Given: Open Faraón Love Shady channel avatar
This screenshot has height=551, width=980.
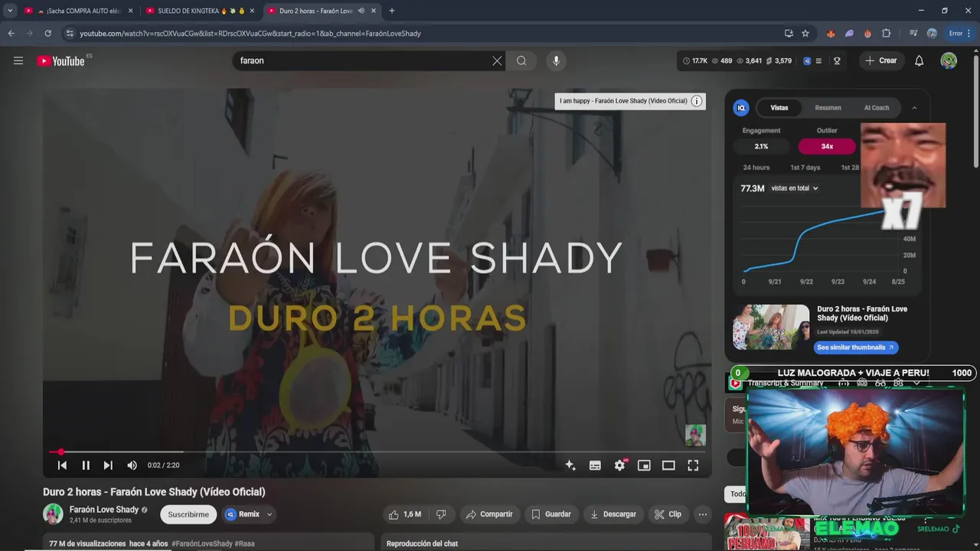Looking at the screenshot, I should tap(53, 514).
